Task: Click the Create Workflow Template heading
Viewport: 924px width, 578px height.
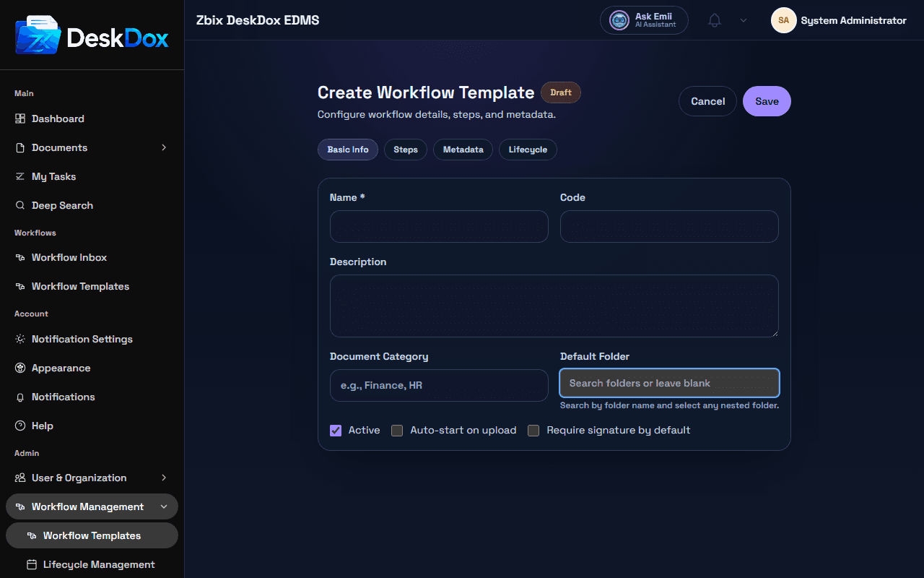Action: coord(426,92)
